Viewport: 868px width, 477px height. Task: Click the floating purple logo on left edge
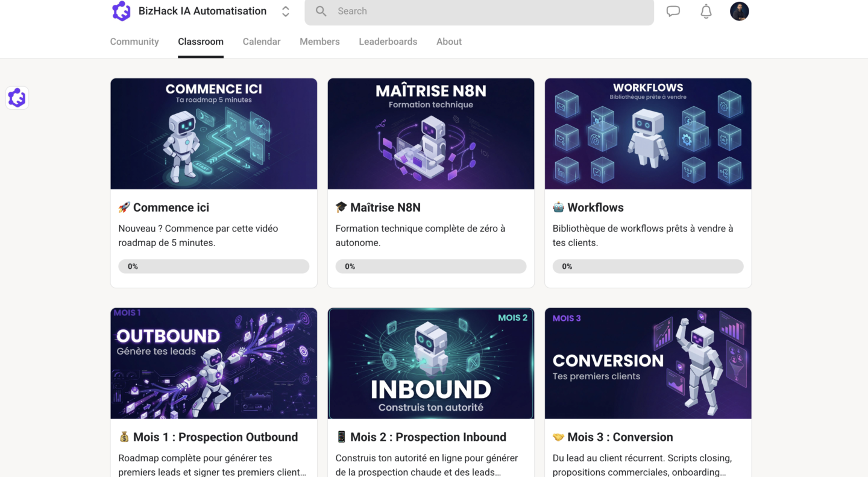17,98
